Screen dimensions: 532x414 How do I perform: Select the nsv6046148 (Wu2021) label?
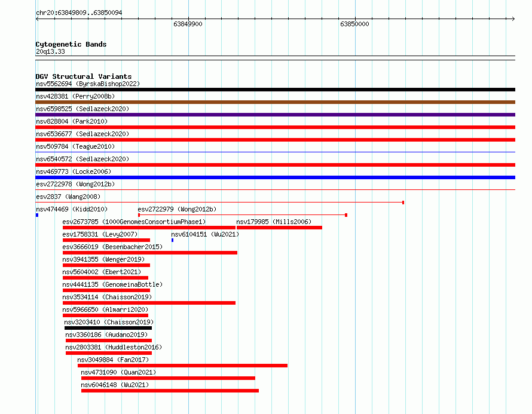pos(115,385)
